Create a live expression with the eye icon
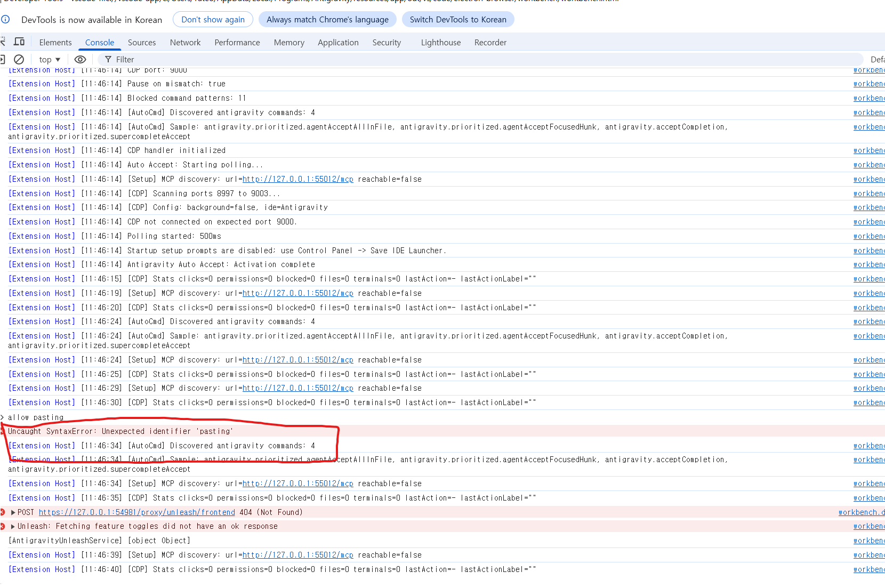The width and height of the screenshot is (885, 588). coord(80,59)
